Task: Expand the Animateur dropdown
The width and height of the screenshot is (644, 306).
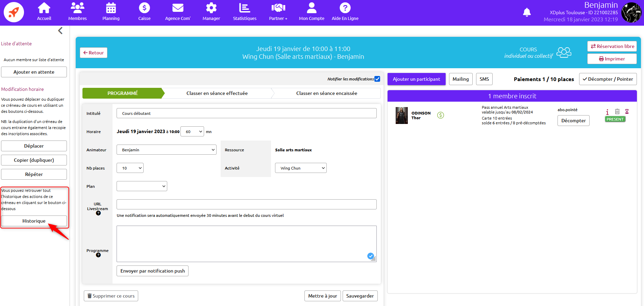Action: click(166, 150)
